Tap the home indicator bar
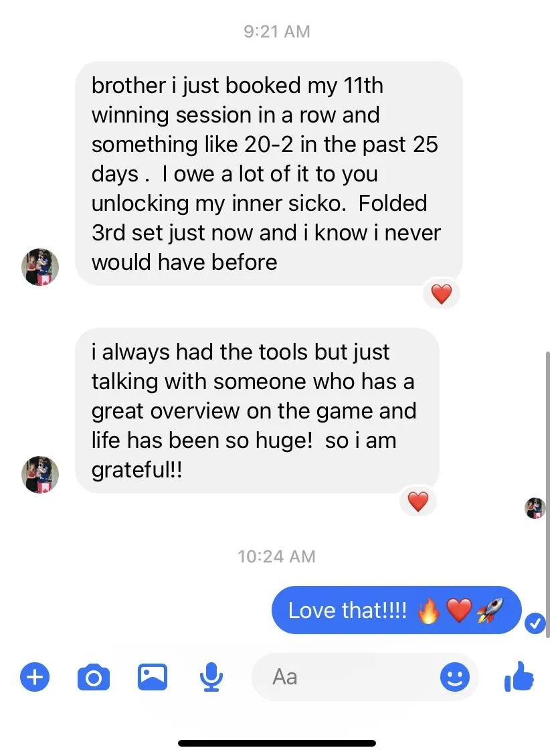The width and height of the screenshot is (554, 756). [x=277, y=743]
